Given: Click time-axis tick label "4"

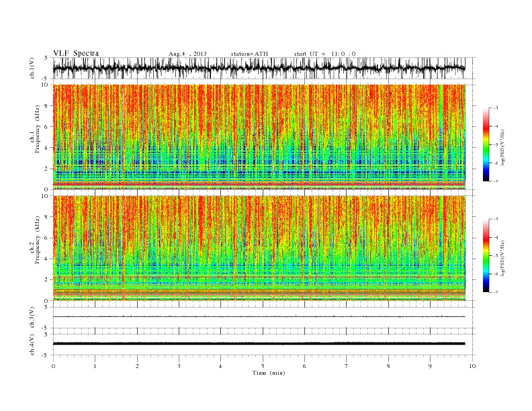Looking at the screenshot, I should click(220, 366).
